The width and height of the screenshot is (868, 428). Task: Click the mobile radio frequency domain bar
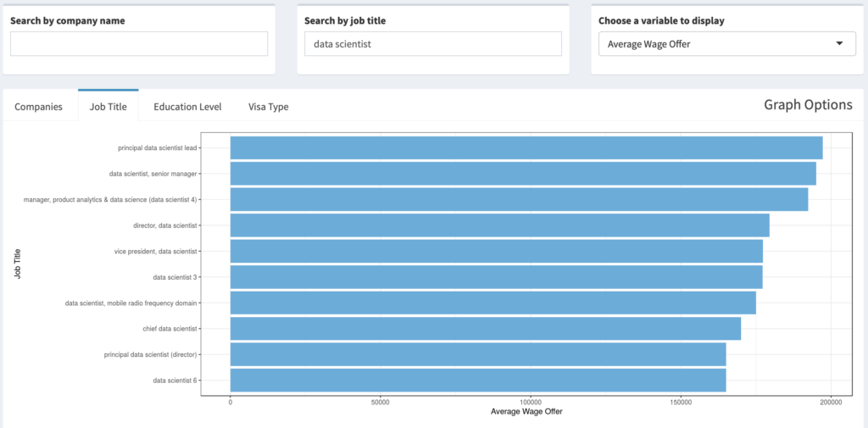493,303
